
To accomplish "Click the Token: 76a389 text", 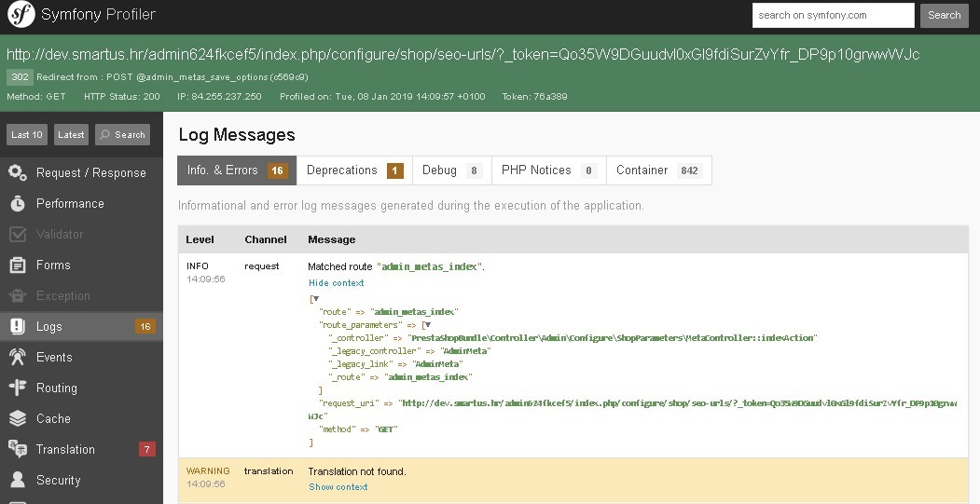I will pyautogui.click(x=535, y=96).
